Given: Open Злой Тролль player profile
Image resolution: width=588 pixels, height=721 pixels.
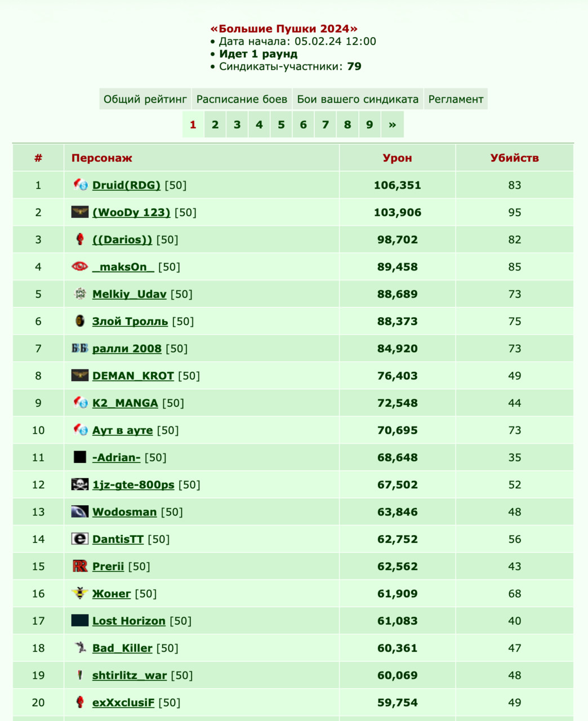Looking at the screenshot, I should (x=130, y=321).
